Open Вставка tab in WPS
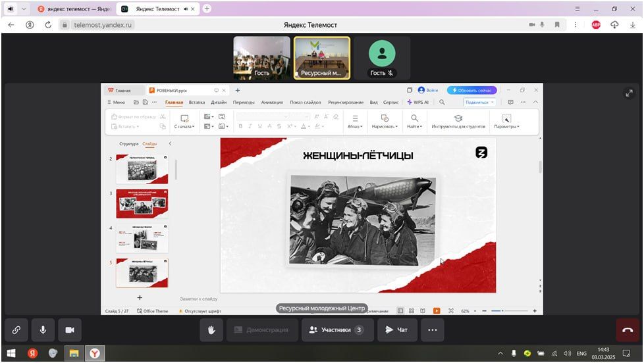This screenshot has height=363, width=644. click(197, 102)
